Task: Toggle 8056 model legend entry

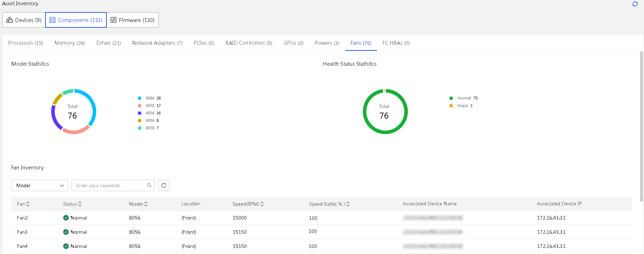Action: (x=148, y=120)
